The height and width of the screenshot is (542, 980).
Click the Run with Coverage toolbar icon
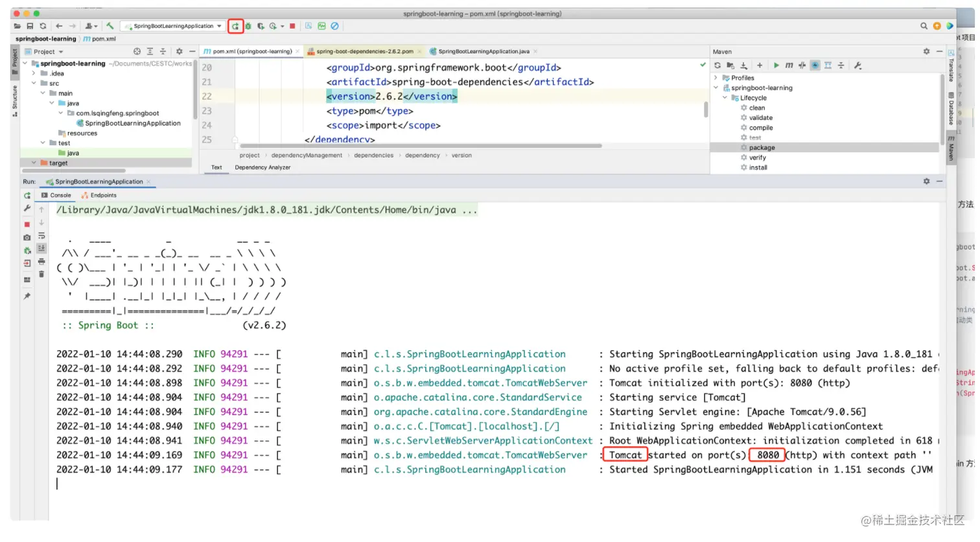261,26
